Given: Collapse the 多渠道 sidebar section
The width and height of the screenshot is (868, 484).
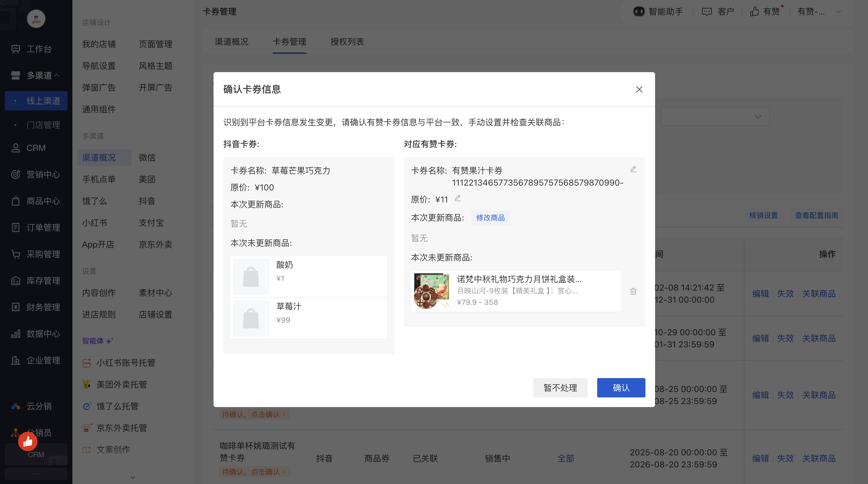Looking at the screenshot, I should coord(57,75).
